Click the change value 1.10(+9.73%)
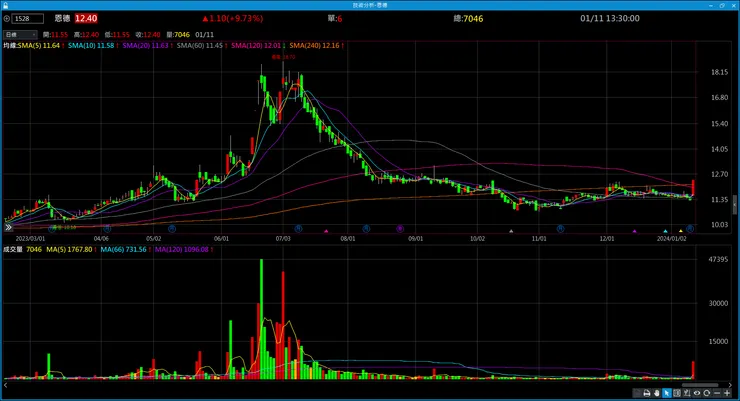The image size is (740, 401). tap(233, 18)
